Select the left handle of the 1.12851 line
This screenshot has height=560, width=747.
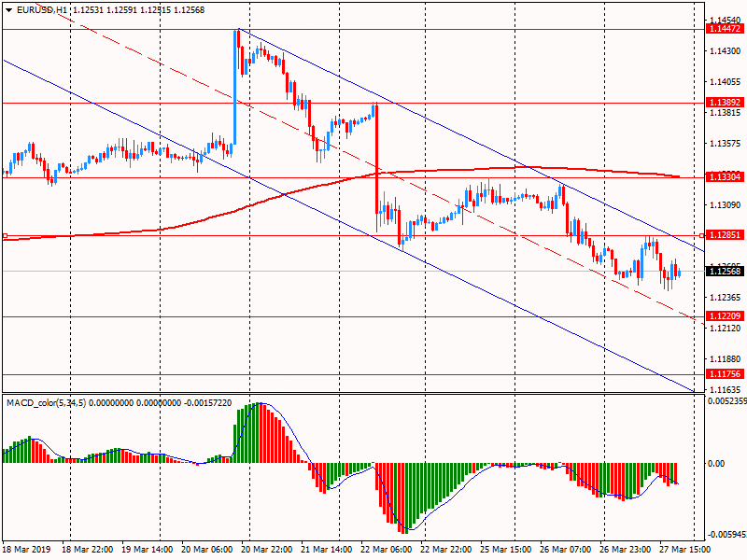pos(6,236)
